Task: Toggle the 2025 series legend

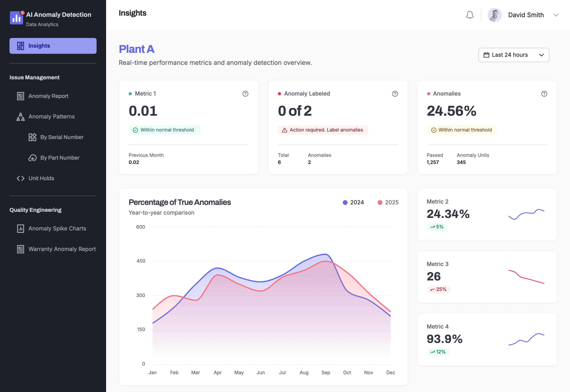Action: click(388, 202)
